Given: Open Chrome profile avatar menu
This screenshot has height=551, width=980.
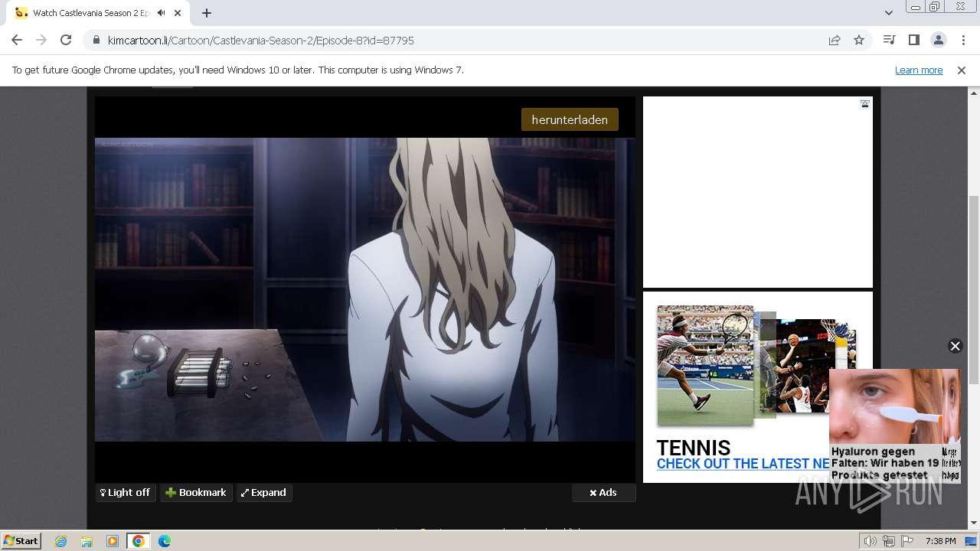Looking at the screenshot, I should coord(938,40).
